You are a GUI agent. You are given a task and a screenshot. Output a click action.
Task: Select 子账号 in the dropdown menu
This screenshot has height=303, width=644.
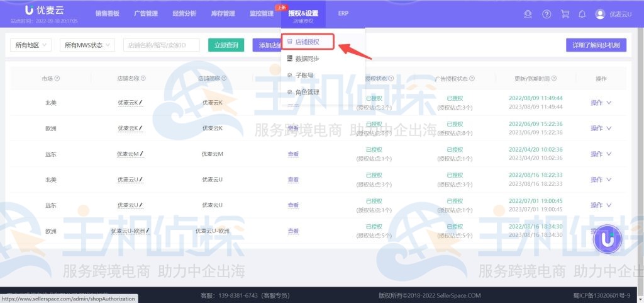pyautogui.click(x=304, y=75)
